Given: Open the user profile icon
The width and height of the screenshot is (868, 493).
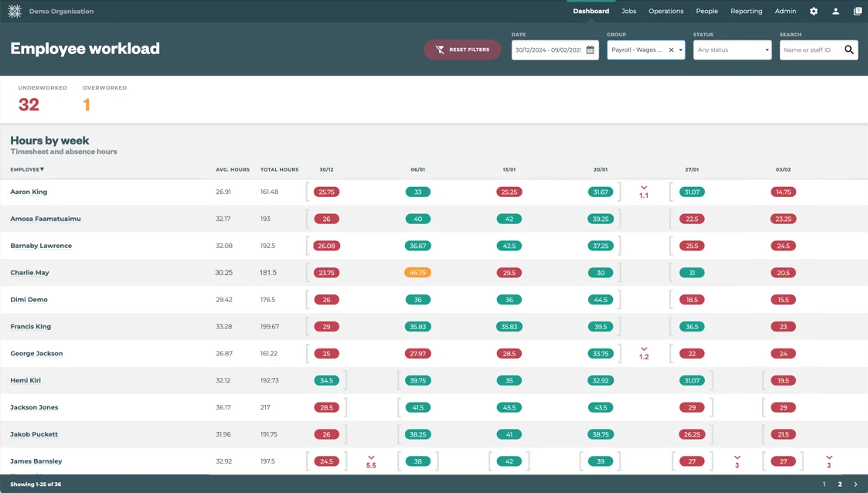Looking at the screenshot, I should coord(835,11).
